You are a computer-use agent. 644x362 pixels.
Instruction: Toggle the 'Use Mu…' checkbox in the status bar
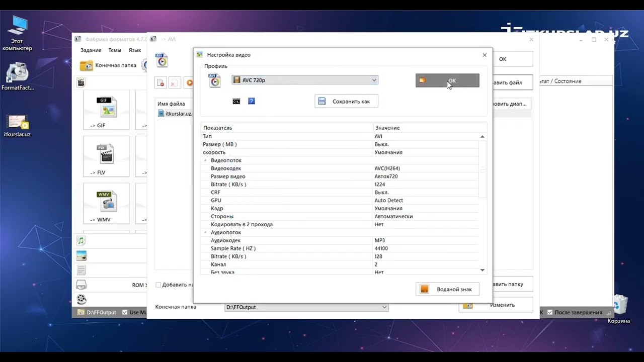point(125,312)
